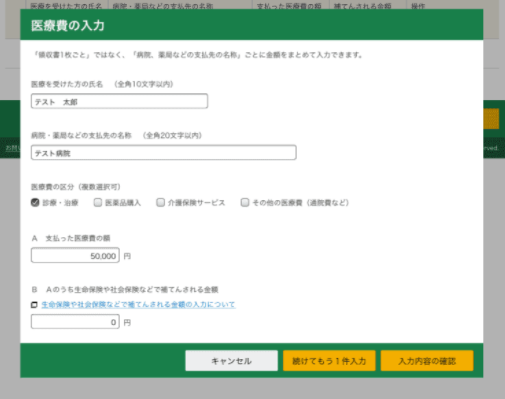The height and width of the screenshot is (399, 505).
Task: Click the A 支払った医療費の額 label
Action: (x=71, y=238)
